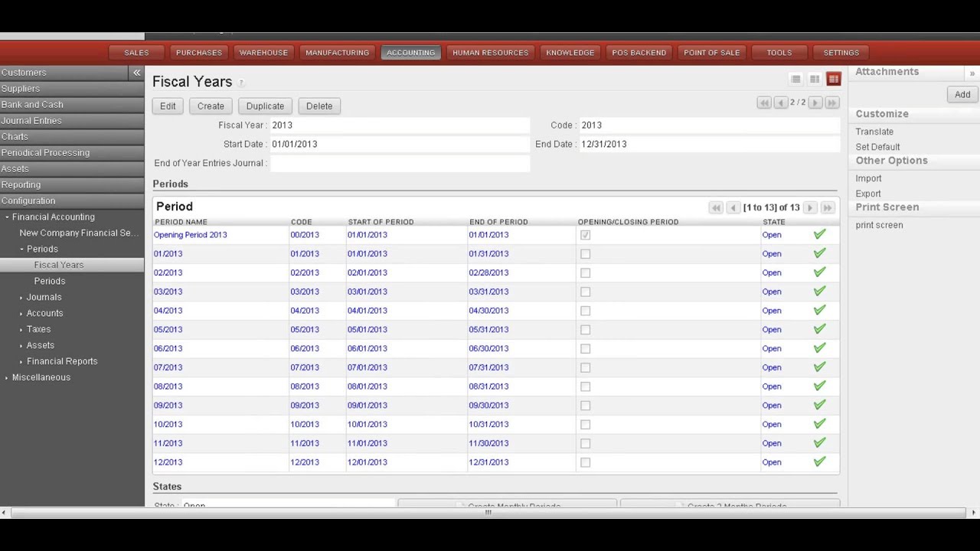Open the Warehouse top menu

[x=263, y=53]
